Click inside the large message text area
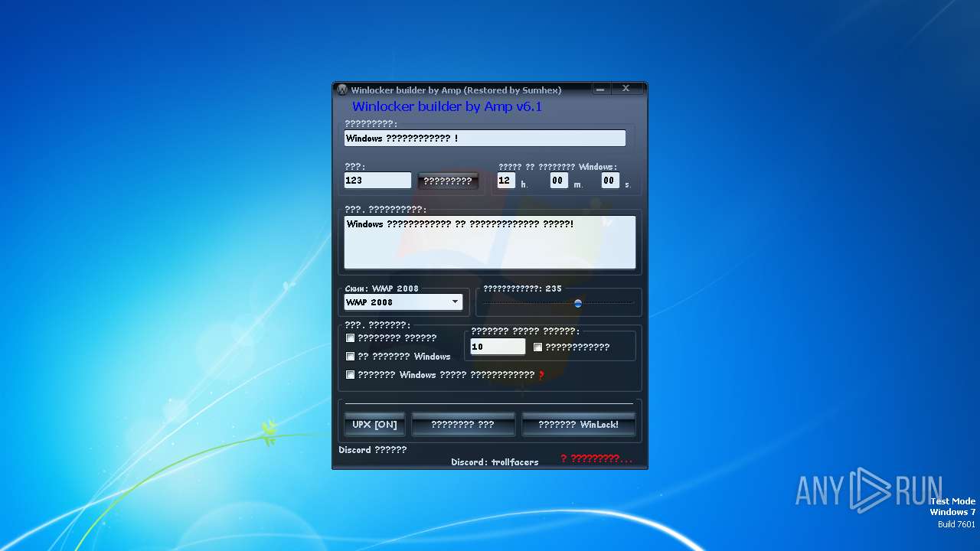980x551 pixels. click(489, 242)
